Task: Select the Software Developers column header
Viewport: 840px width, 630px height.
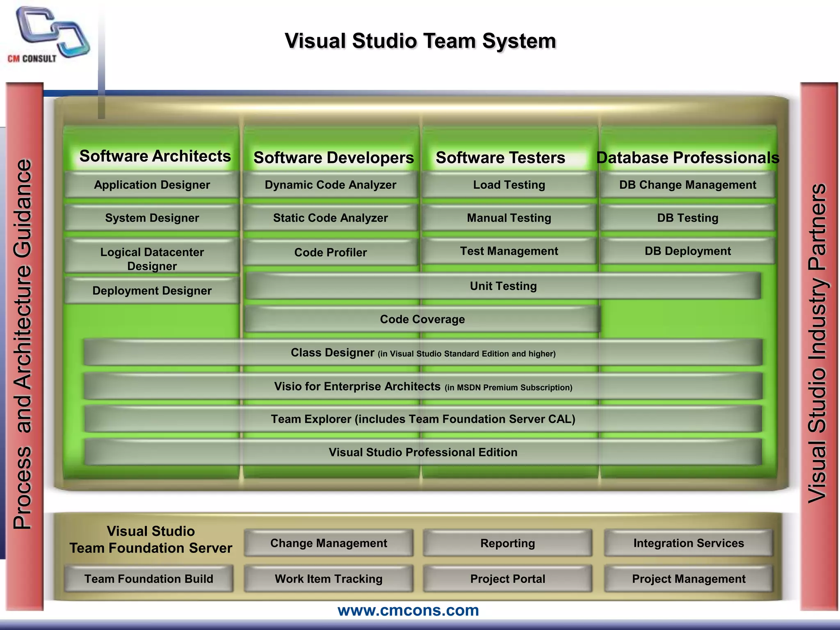Action: pos(333,158)
